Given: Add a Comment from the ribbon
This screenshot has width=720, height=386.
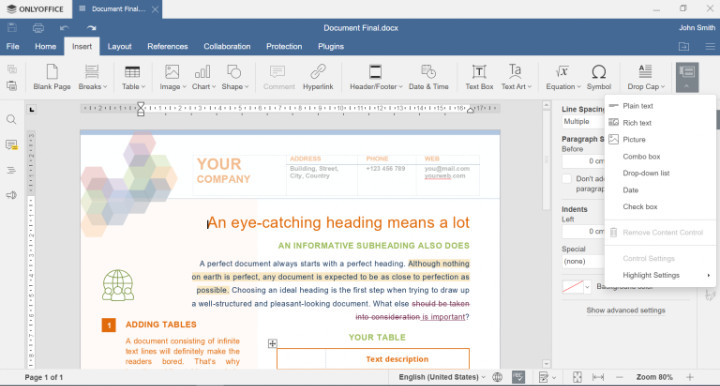Looking at the screenshot, I should click(279, 77).
